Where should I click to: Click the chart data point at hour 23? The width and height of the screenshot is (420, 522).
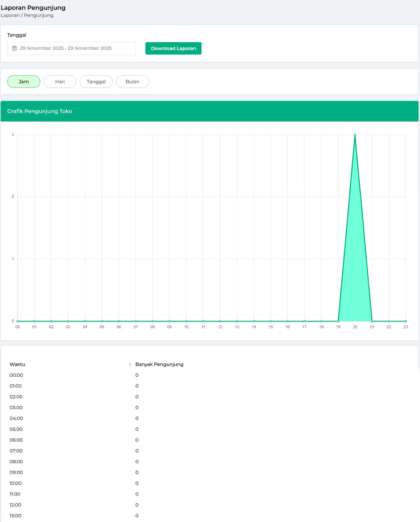click(x=405, y=321)
